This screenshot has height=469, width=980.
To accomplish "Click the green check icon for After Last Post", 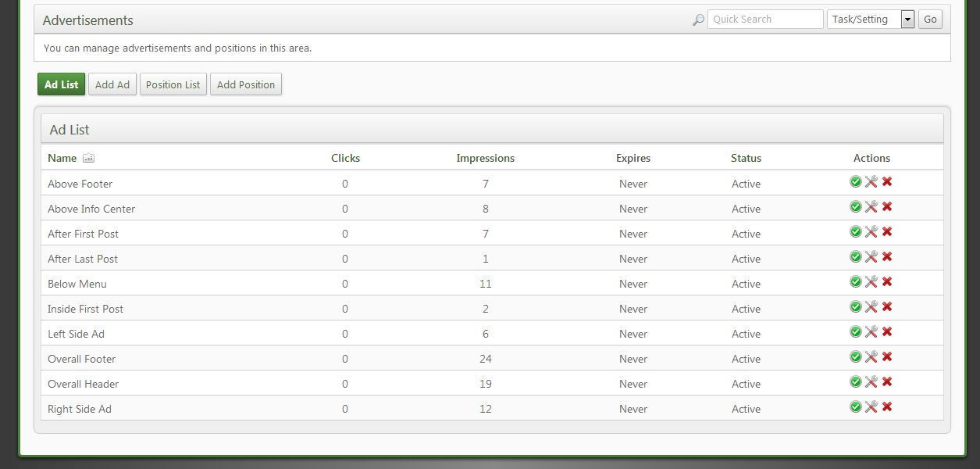I will click(855, 256).
